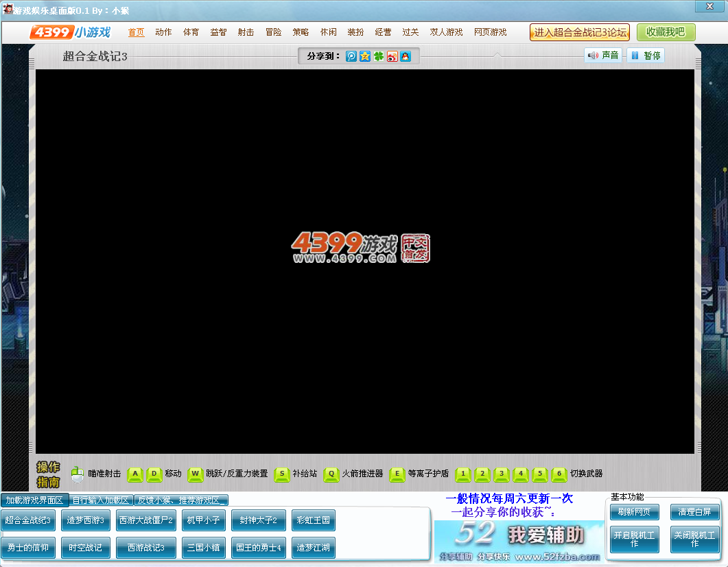
Task: Click the 超合金战记3 game title
Action: [95, 56]
